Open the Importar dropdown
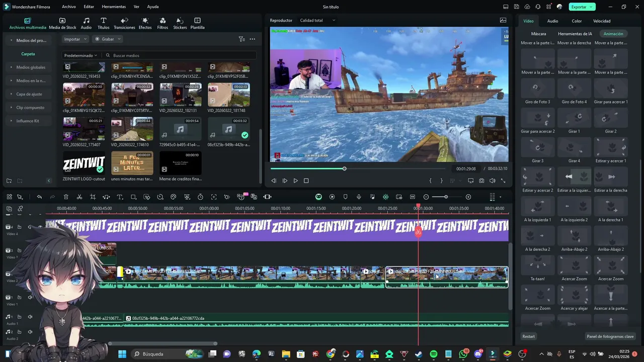The height and width of the screenshot is (362, 644). click(x=75, y=39)
